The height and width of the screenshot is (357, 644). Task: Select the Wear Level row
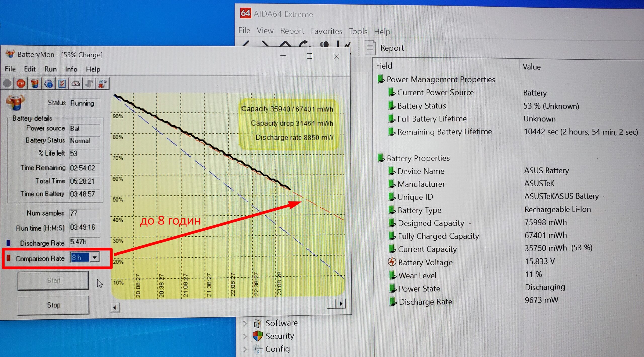coord(418,275)
